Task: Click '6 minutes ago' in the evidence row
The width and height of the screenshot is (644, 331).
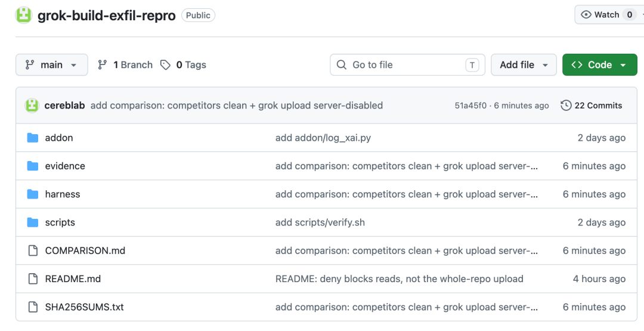Action: pyautogui.click(x=595, y=166)
